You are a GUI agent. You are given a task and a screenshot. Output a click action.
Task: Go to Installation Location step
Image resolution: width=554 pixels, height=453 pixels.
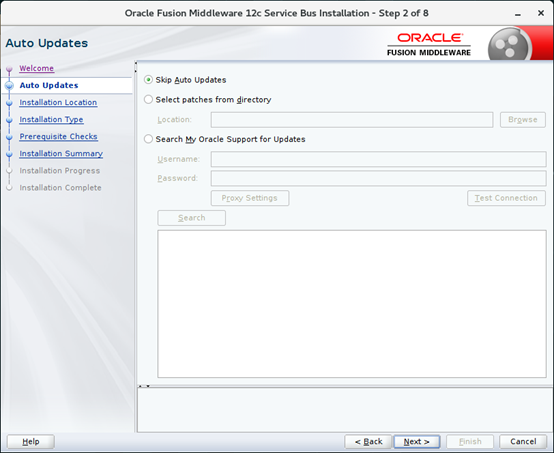(58, 102)
